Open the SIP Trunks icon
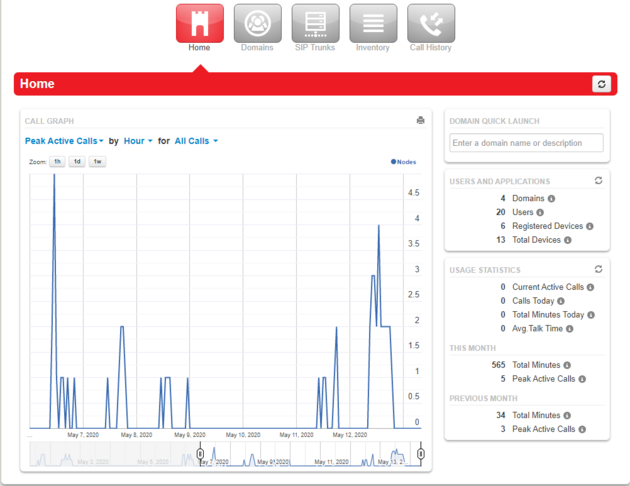The width and height of the screenshot is (630, 486). (x=315, y=22)
